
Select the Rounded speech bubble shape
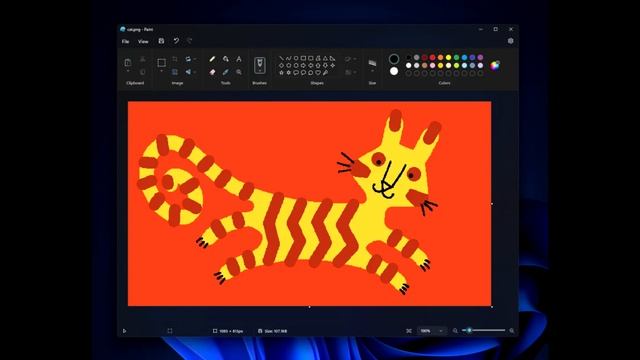[x=296, y=72]
